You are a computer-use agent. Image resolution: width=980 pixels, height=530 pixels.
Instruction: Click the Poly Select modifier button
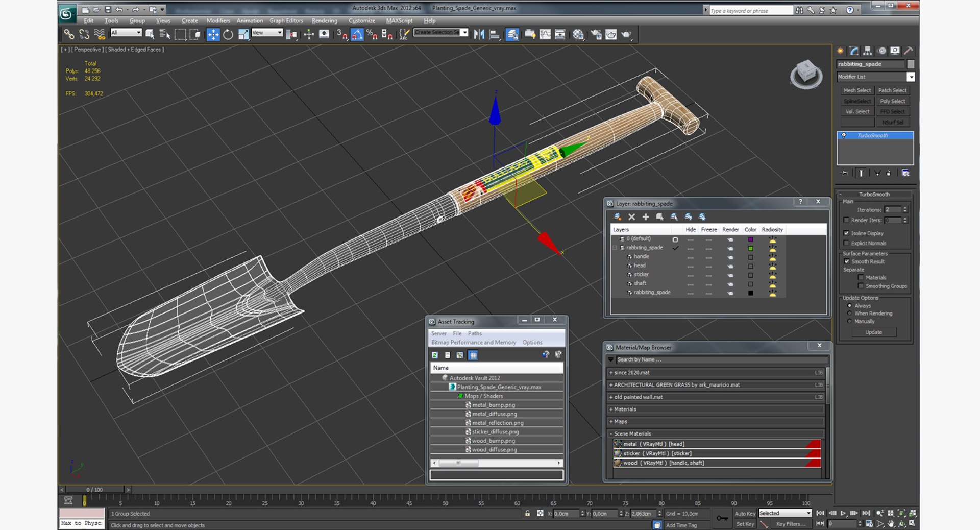point(892,101)
